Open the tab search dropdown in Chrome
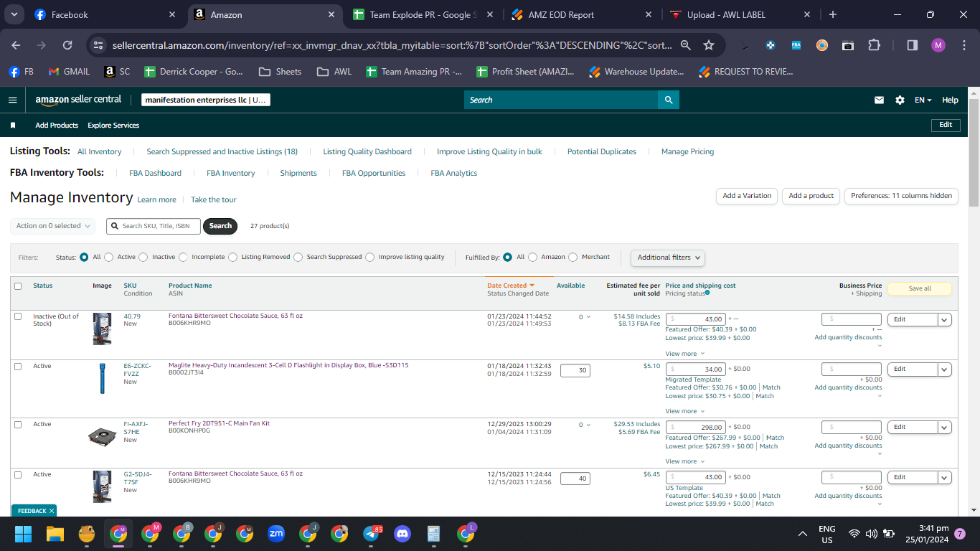 (14, 14)
